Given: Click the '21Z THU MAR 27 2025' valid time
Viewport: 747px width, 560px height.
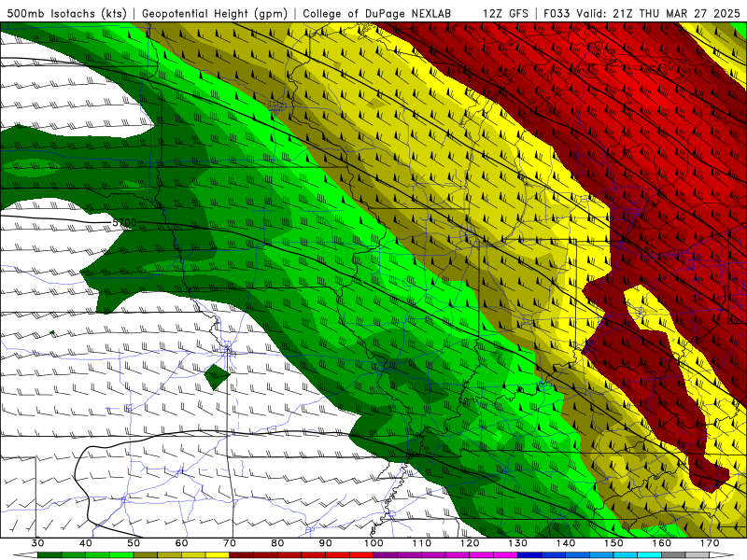Looking at the screenshot, I should [676, 13].
